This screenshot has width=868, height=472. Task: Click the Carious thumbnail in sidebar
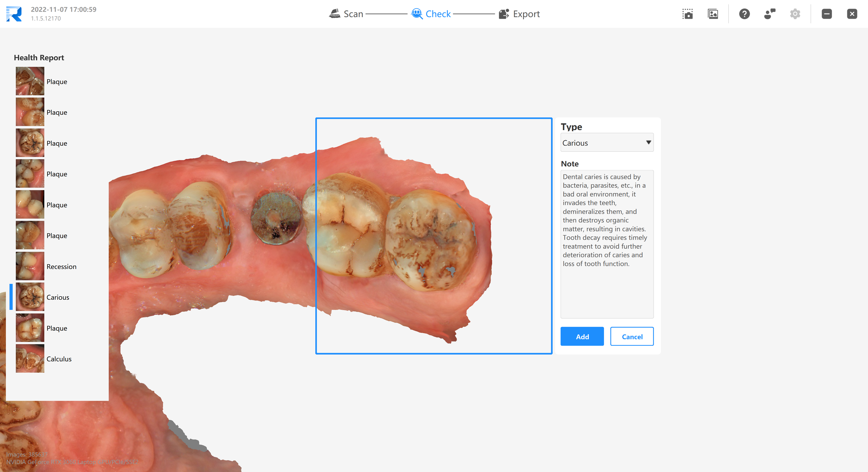pos(29,297)
